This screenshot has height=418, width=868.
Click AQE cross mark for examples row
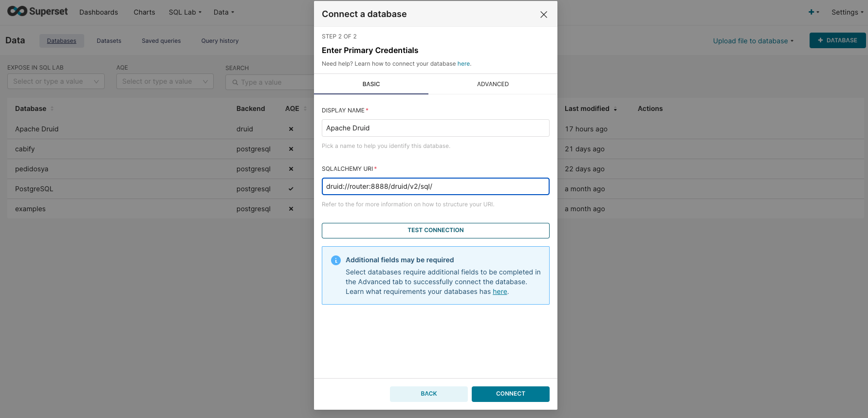[291, 209]
